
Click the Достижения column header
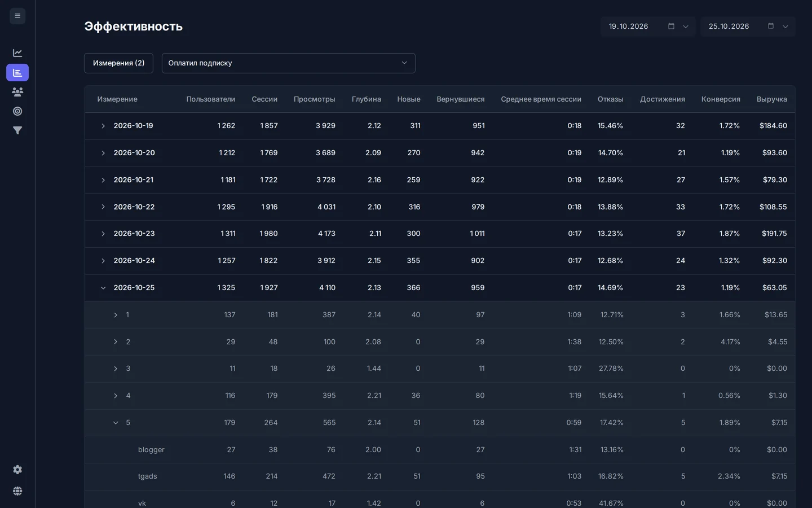pos(663,99)
